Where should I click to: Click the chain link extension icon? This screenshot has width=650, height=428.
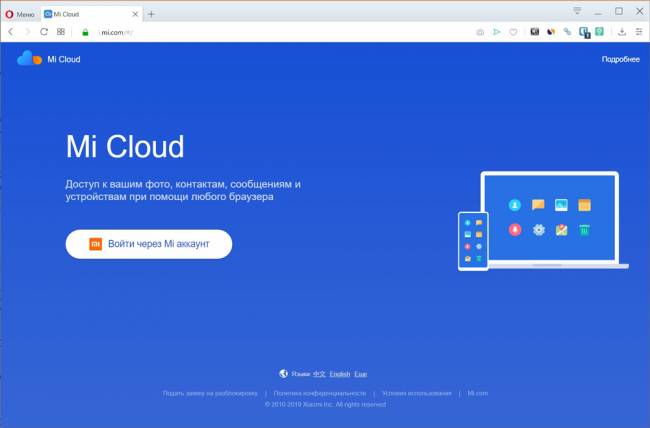tap(567, 32)
